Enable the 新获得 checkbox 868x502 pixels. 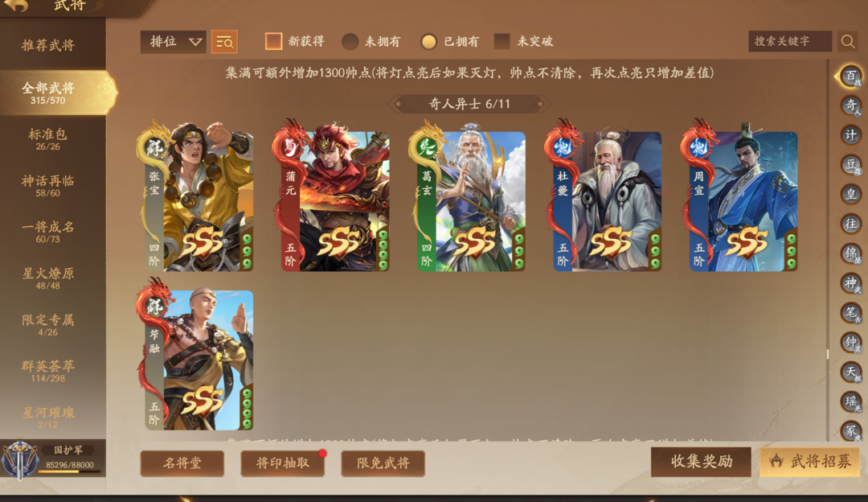pyautogui.click(x=273, y=41)
